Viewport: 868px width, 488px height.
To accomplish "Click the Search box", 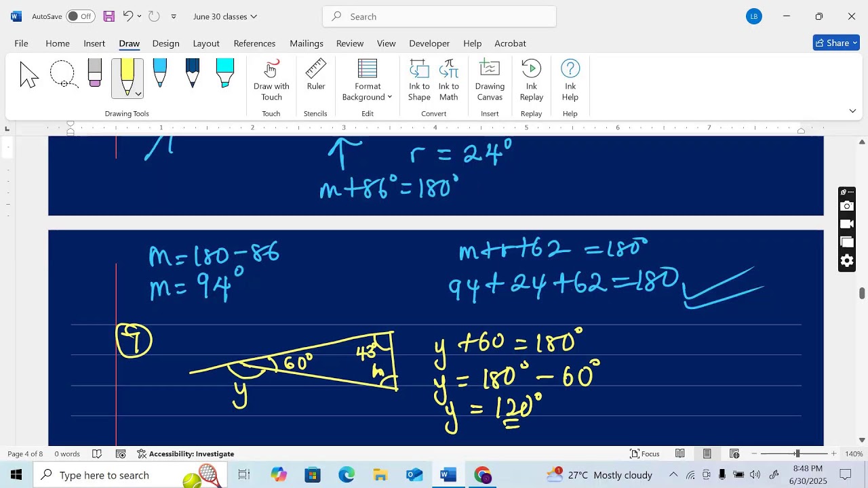I will pyautogui.click(x=439, y=16).
